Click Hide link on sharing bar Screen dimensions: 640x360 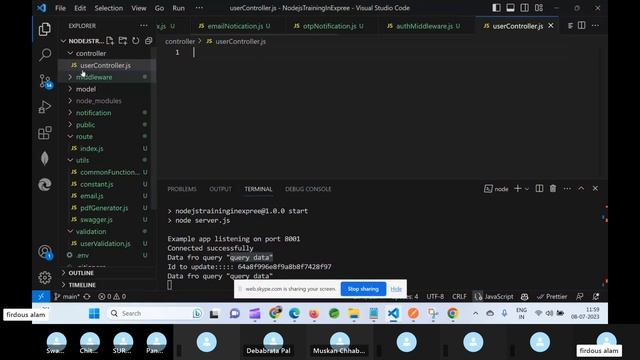pyautogui.click(x=396, y=289)
